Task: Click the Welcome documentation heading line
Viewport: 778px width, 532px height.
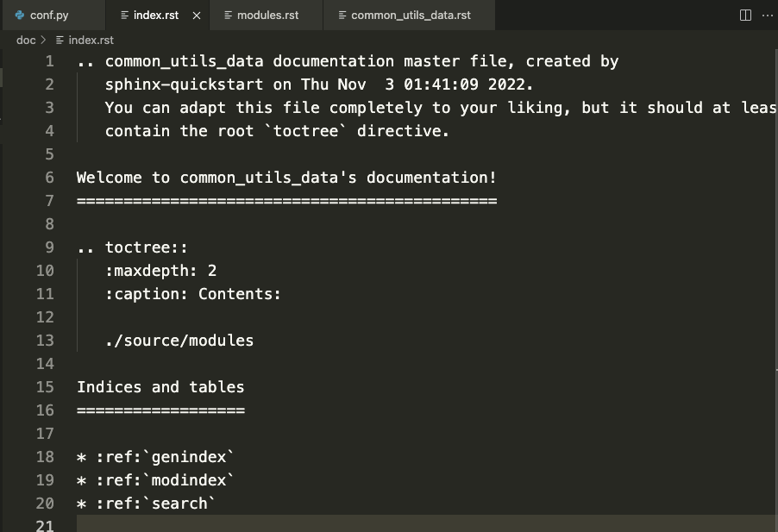Action: 286,178
